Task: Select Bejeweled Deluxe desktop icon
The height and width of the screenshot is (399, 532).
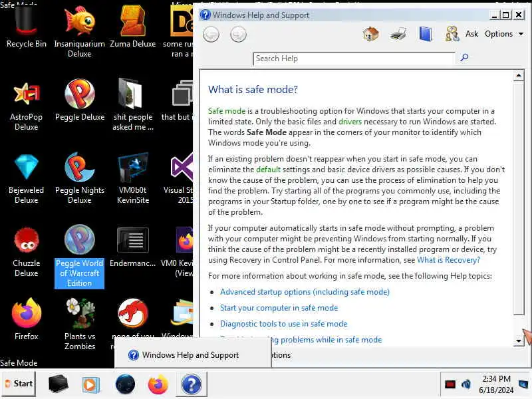Action: click(26, 178)
